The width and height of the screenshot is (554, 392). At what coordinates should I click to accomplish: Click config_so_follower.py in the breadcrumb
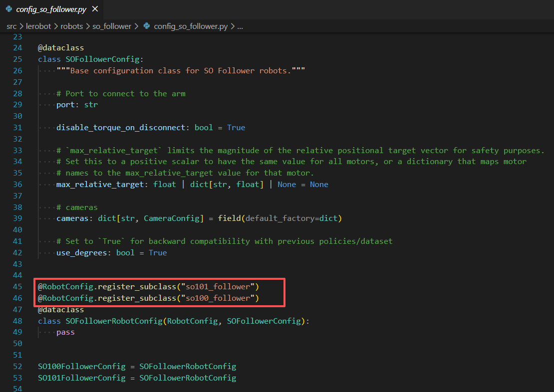coord(191,26)
